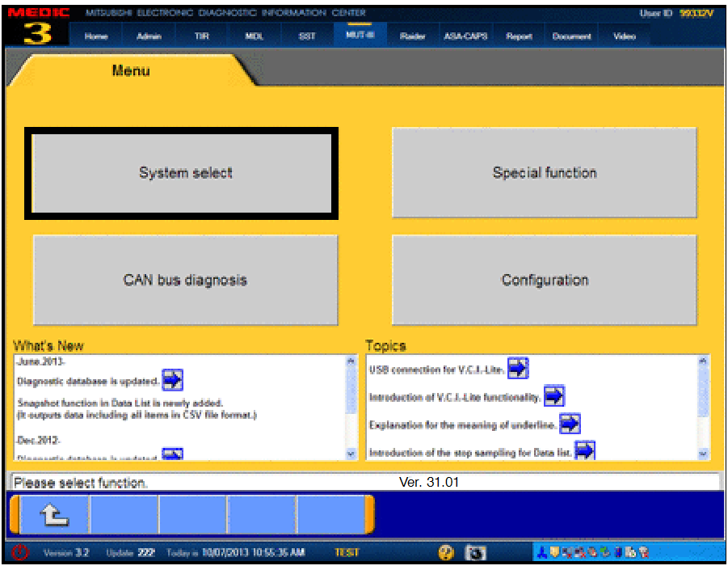
Task: Open arrow next to June 2013 database update
Action: (x=173, y=380)
